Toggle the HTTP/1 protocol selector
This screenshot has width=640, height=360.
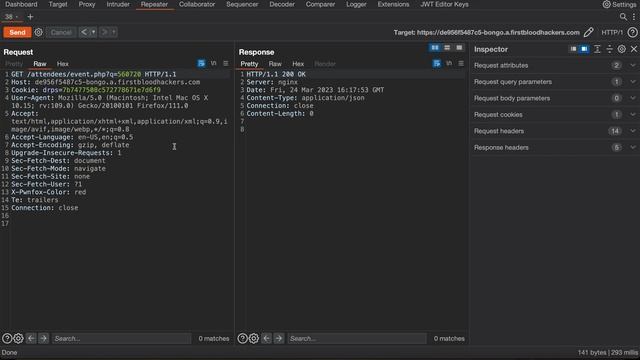612,32
